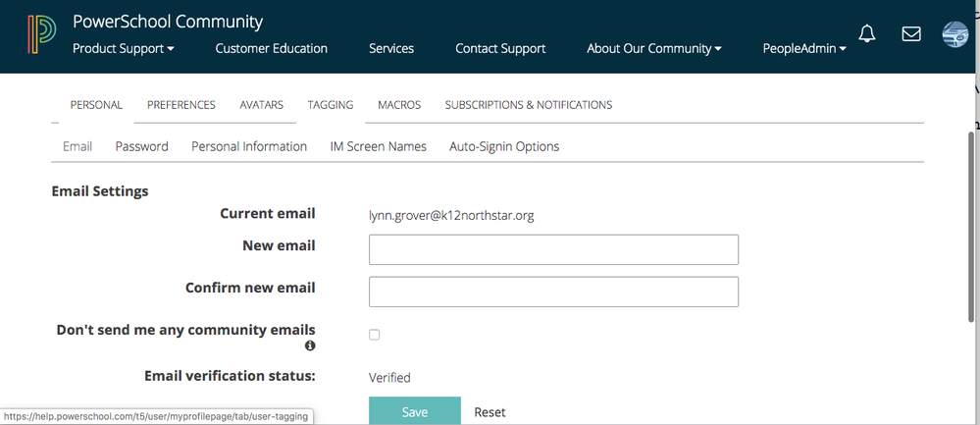
Task: Click the current email address text
Action: (451, 216)
